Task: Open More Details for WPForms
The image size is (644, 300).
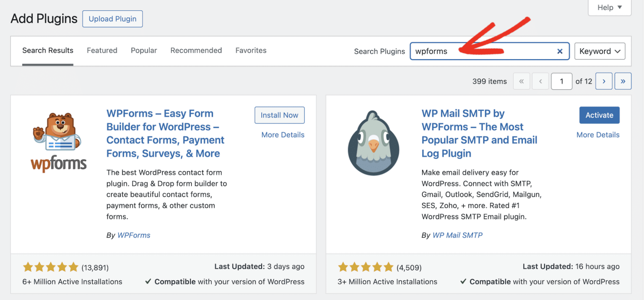Action: coord(283,135)
